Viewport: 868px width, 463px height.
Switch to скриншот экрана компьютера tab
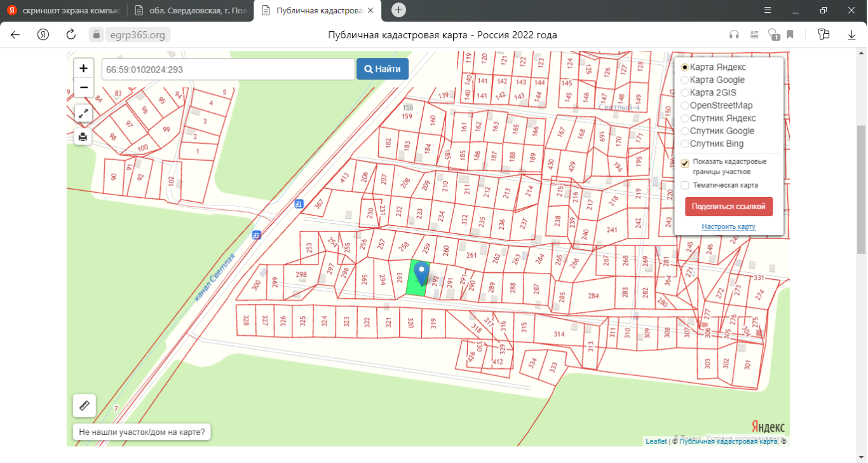click(x=63, y=10)
